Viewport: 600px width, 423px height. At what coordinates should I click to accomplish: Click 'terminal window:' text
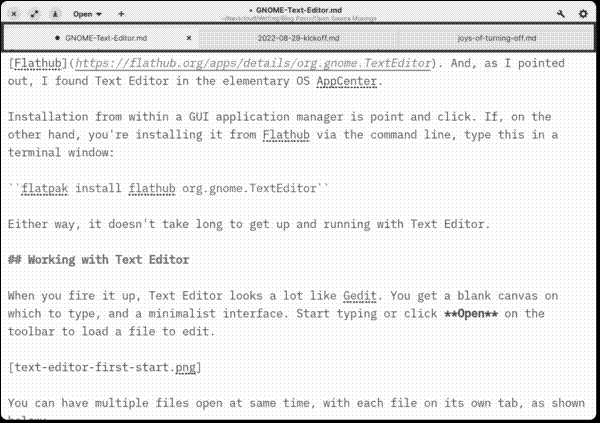tap(61, 152)
